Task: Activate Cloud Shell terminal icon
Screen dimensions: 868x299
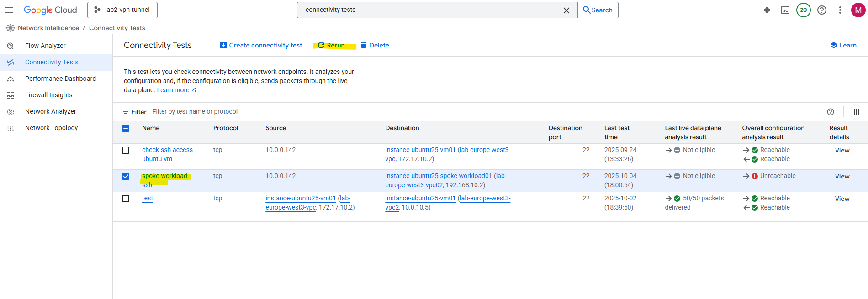Action: click(x=785, y=10)
